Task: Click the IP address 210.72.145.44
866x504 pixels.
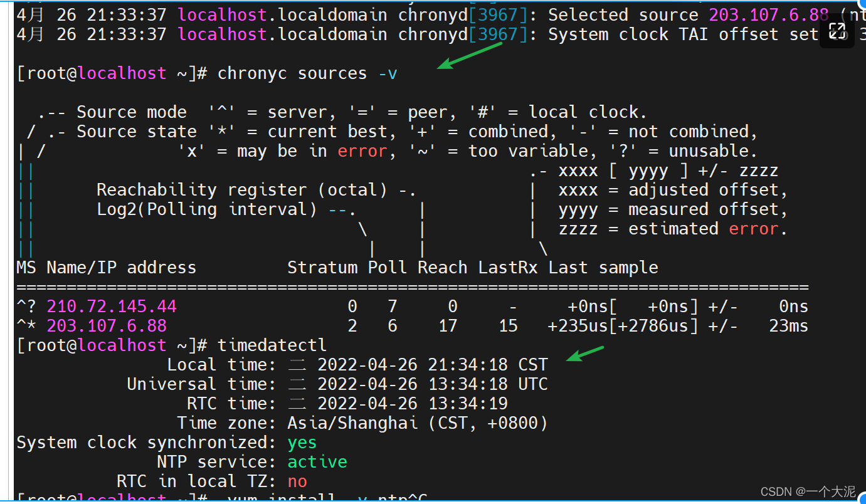Action: [112, 307]
